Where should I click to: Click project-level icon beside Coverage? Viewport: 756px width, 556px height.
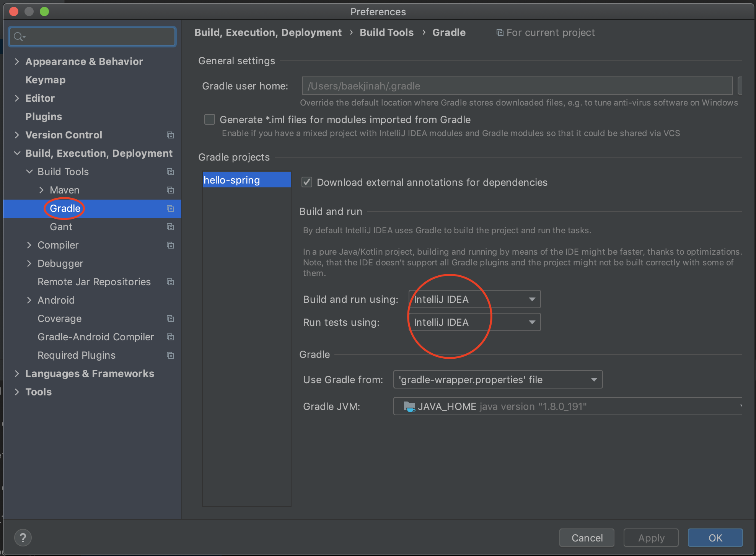click(x=170, y=319)
